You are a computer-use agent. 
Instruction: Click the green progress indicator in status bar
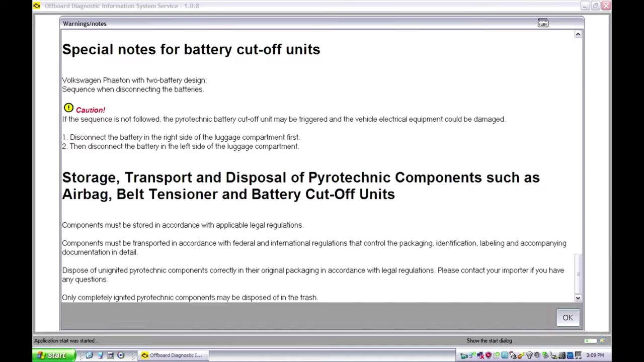click(x=590, y=341)
